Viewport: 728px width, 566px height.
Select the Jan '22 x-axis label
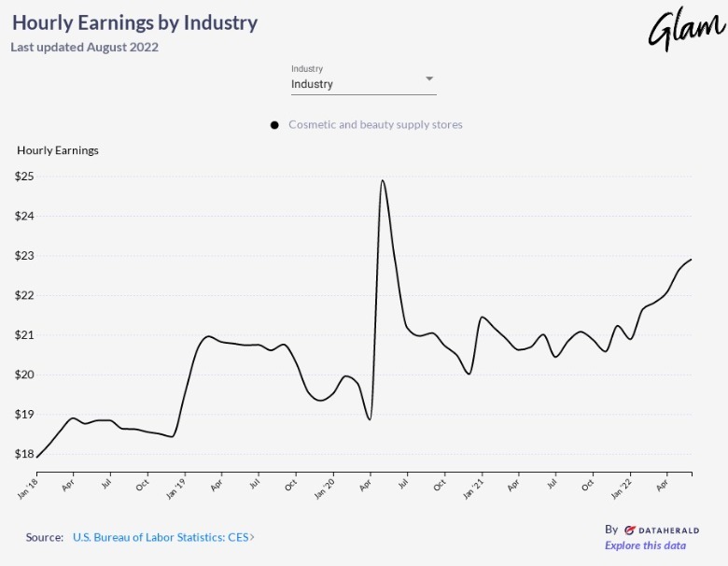point(623,488)
